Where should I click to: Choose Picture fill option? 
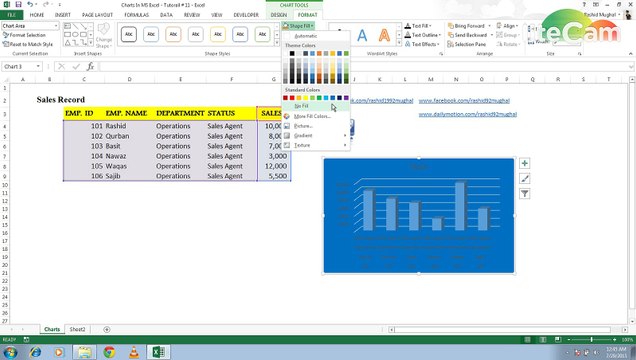tap(316, 126)
